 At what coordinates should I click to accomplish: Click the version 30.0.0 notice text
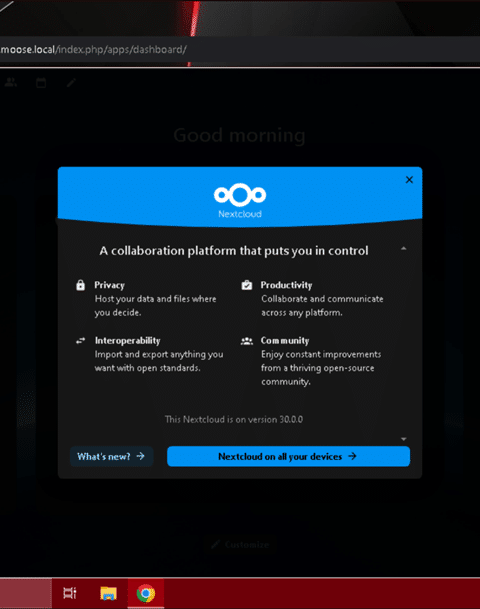(234, 419)
